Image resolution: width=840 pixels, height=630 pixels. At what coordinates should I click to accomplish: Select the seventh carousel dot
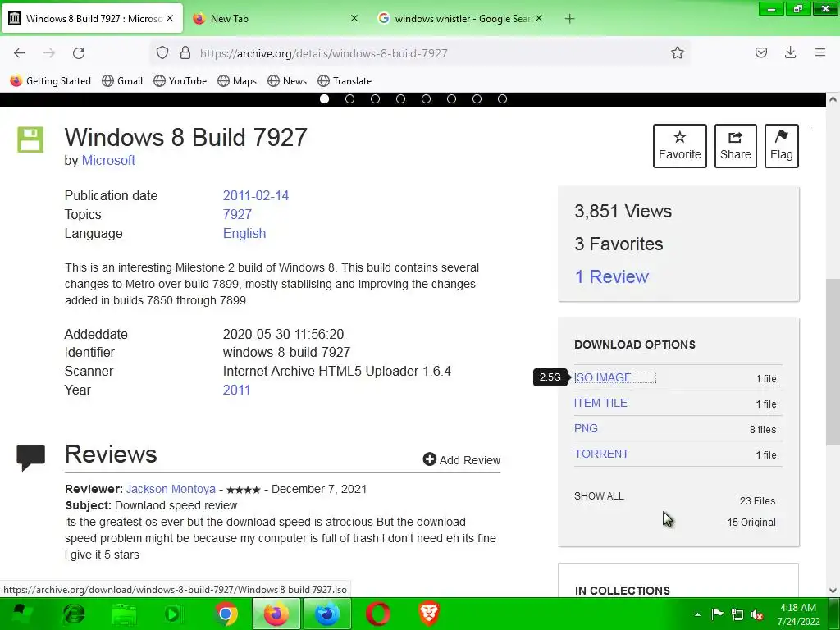[477, 99]
